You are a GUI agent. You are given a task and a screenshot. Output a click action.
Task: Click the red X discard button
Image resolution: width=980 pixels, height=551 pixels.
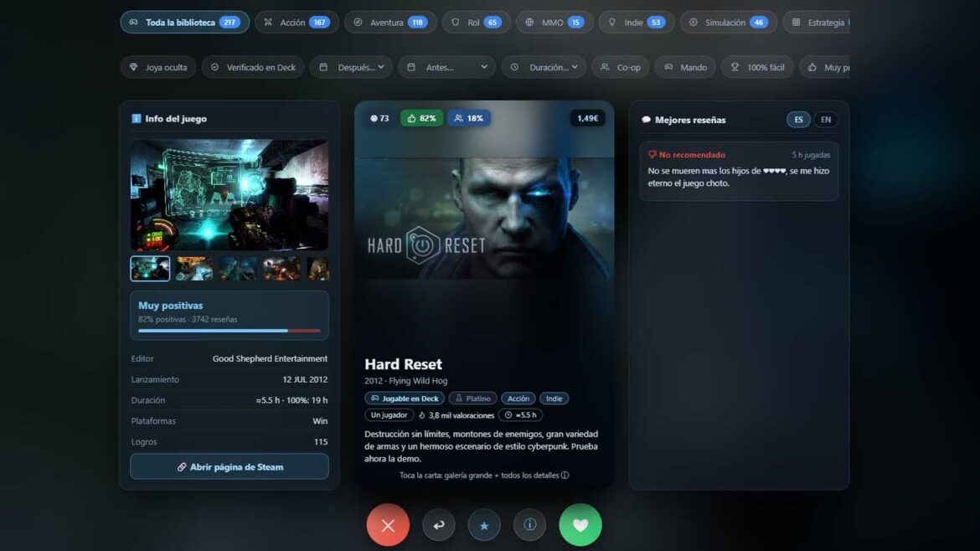click(x=388, y=525)
